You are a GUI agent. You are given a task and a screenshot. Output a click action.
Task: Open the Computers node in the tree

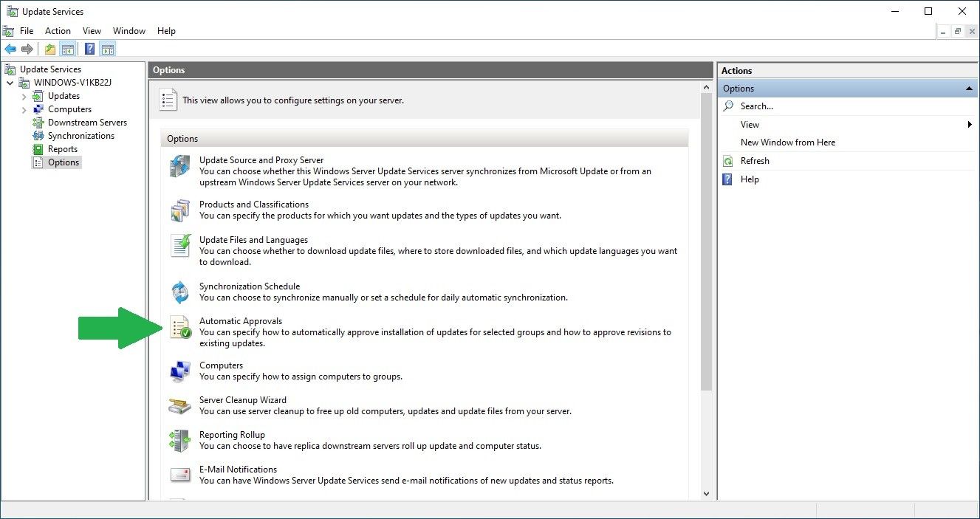pyautogui.click(x=69, y=109)
